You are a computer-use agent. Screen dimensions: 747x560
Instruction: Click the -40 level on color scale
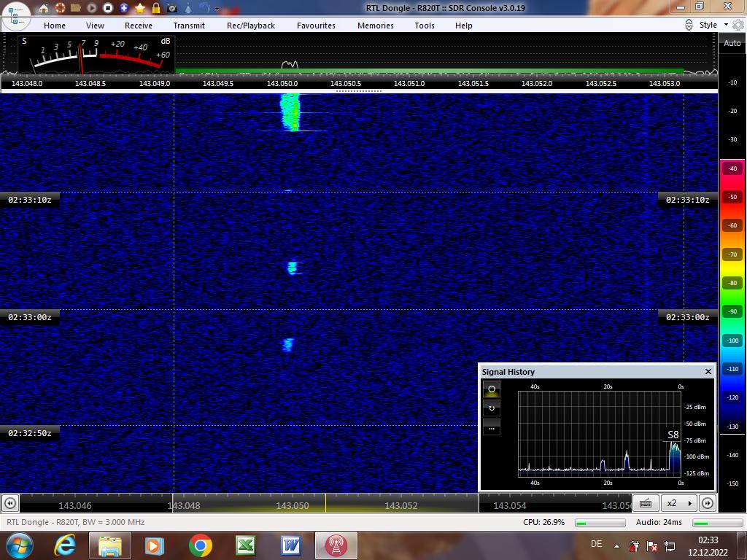pyautogui.click(x=732, y=168)
